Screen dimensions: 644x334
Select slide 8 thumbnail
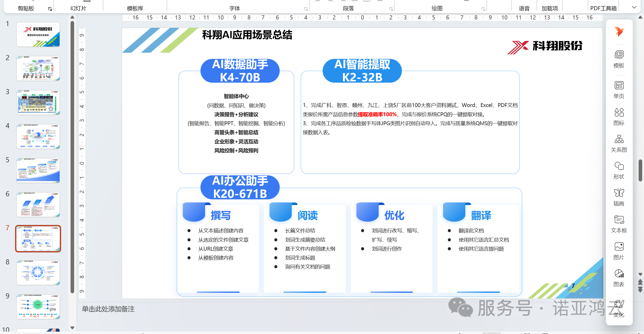coord(38,273)
